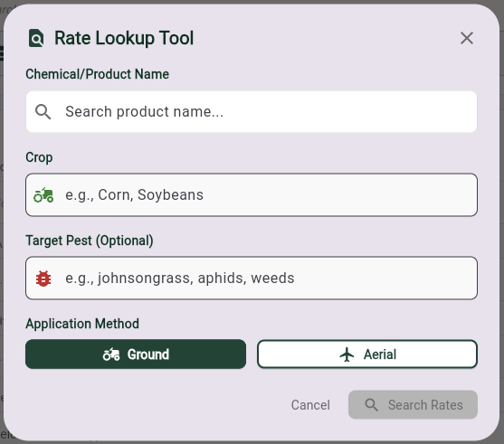Click the Chemical/Product Name label
The width and height of the screenshot is (504, 444).
tap(98, 74)
